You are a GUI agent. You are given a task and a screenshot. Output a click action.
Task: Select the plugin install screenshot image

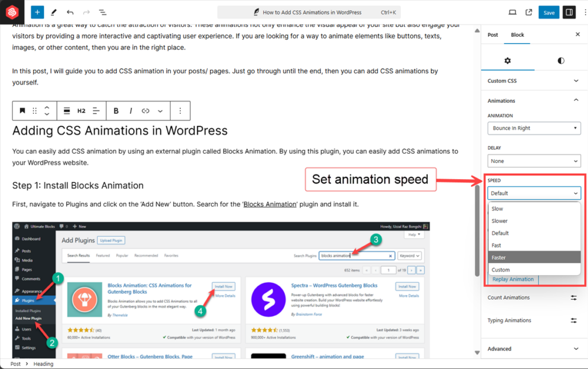coord(221,290)
